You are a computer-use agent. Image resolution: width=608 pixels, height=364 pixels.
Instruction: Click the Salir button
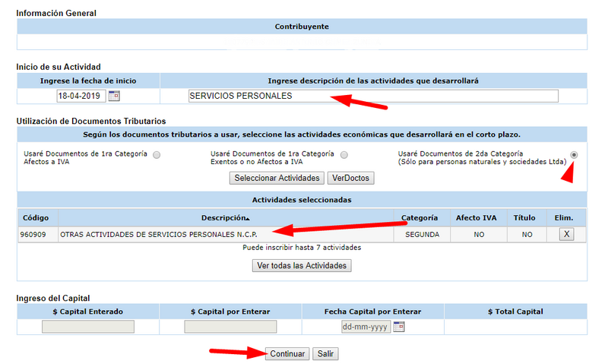pyautogui.click(x=326, y=354)
